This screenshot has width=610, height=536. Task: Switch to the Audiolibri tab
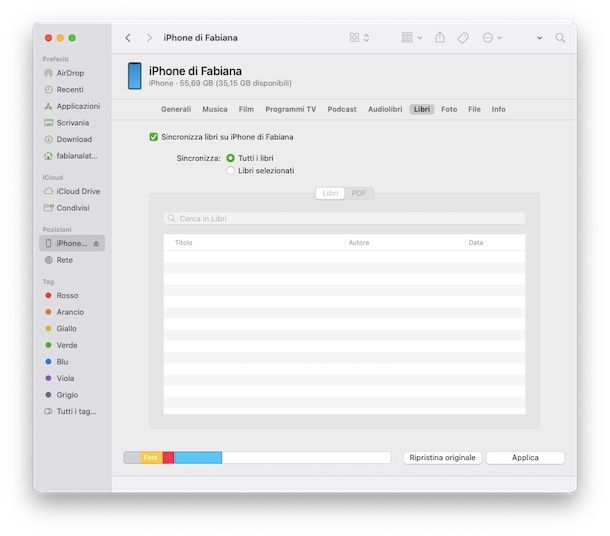[x=385, y=109]
